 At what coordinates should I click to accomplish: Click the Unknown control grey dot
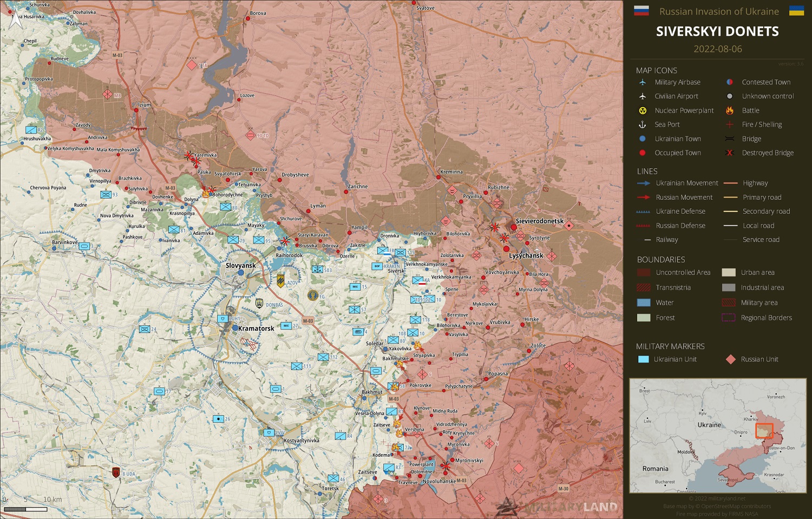click(x=730, y=96)
